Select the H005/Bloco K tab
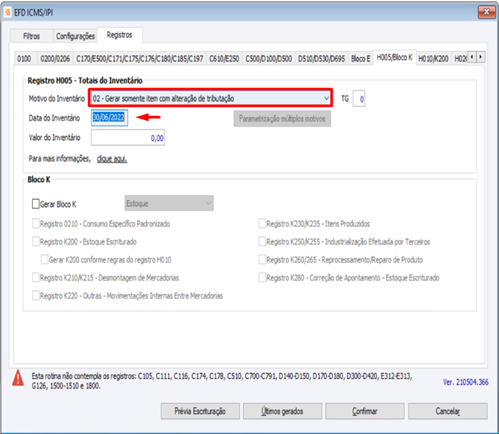Screen dimensions: 499x434 (x=394, y=57)
